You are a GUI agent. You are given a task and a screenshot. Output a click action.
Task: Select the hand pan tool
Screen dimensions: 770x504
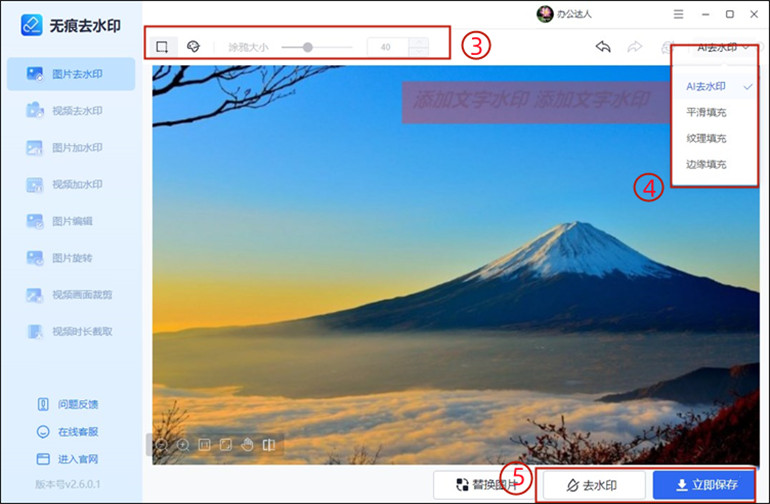point(247,445)
